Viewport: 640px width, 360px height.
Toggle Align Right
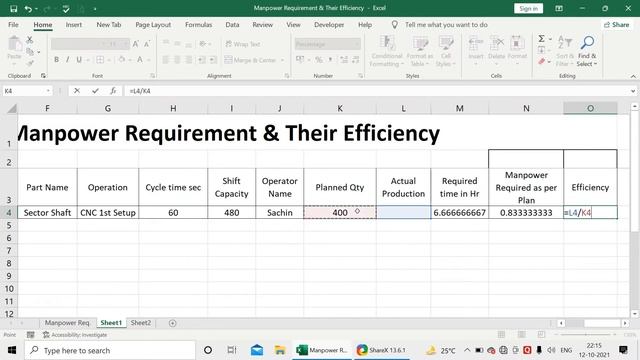[x=189, y=60]
